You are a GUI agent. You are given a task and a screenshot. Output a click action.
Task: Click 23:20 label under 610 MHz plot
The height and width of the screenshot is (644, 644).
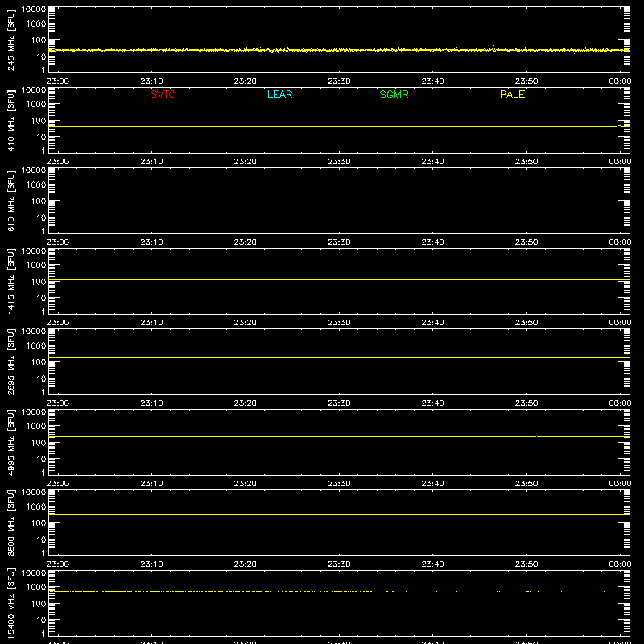point(246,242)
